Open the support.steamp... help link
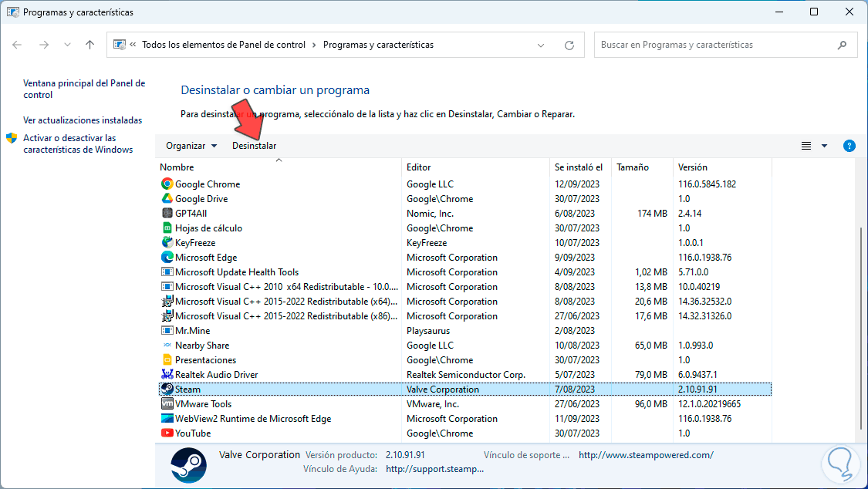 [x=434, y=468]
